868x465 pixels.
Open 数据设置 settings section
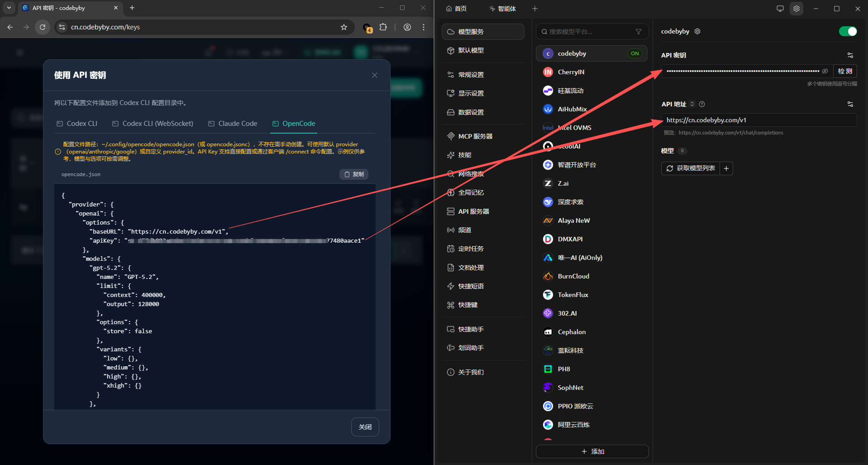point(483,112)
